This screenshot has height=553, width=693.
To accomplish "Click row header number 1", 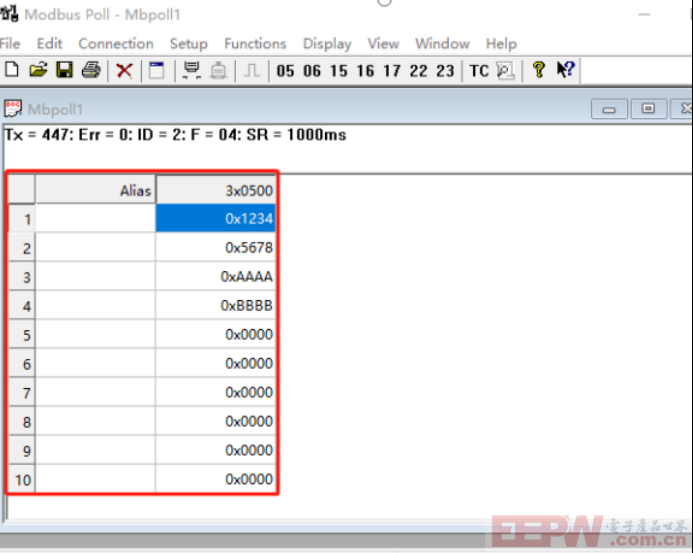I will (x=22, y=218).
